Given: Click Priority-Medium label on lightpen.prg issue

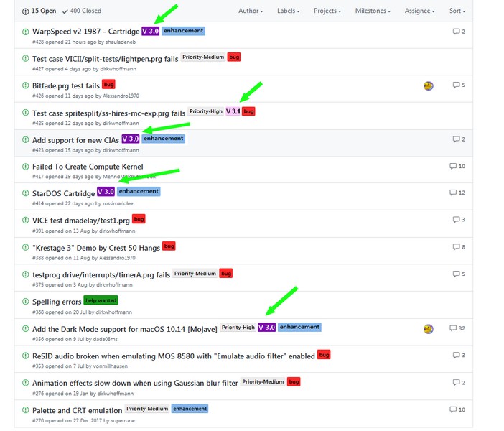Looking at the screenshot, I should tap(203, 57).
